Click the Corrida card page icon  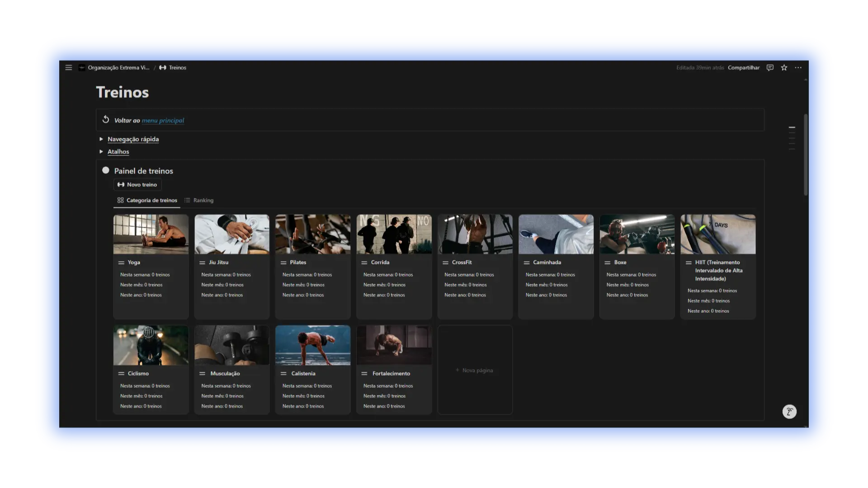click(364, 263)
